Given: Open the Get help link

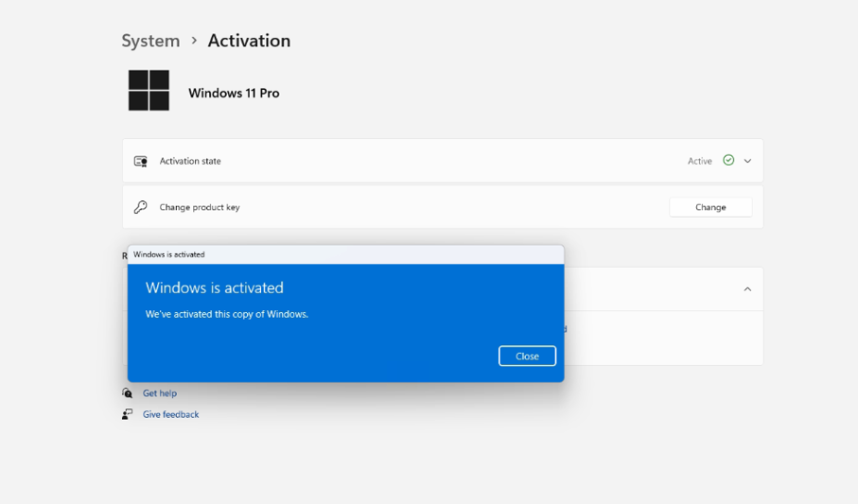Looking at the screenshot, I should tap(160, 393).
